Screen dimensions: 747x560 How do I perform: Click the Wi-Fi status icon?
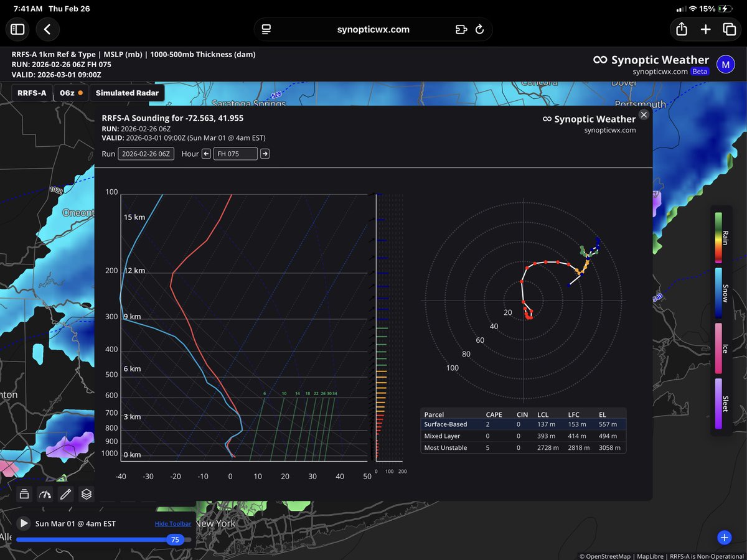[x=693, y=9]
